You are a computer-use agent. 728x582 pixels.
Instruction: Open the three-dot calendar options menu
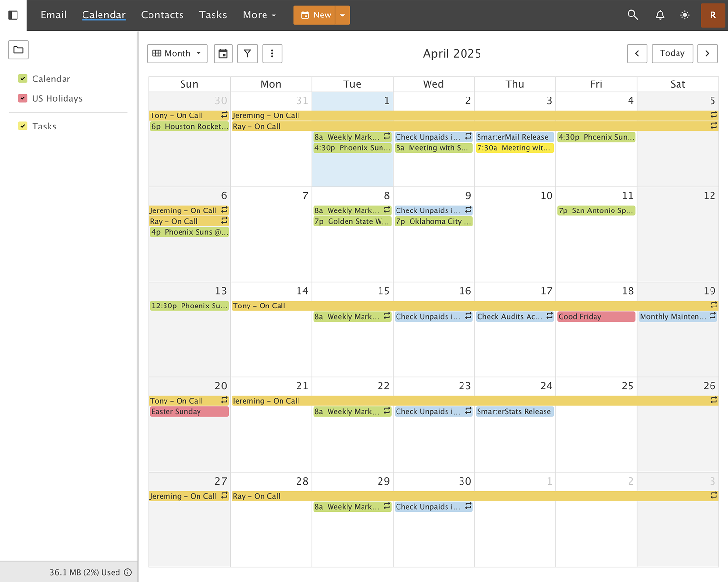click(272, 53)
